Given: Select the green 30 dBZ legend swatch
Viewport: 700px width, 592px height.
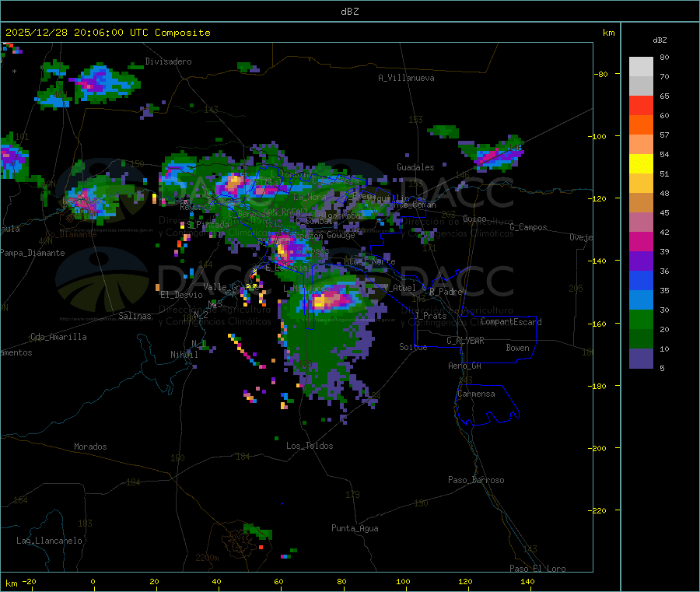Looking at the screenshot, I should pos(641,319).
